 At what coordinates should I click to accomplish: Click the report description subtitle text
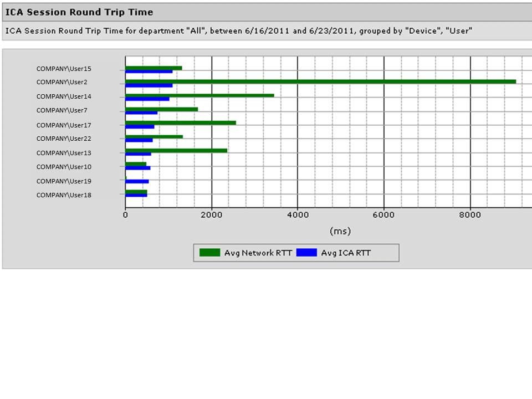pyautogui.click(x=238, y=31)
